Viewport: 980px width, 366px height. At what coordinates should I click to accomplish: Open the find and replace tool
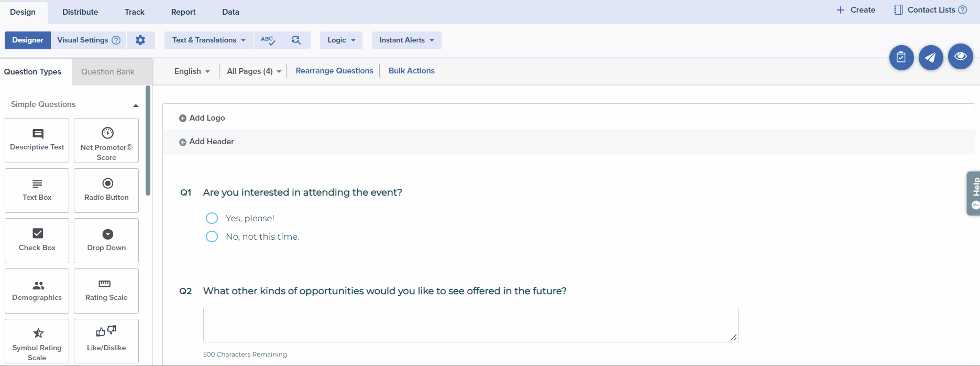point(296,40)
